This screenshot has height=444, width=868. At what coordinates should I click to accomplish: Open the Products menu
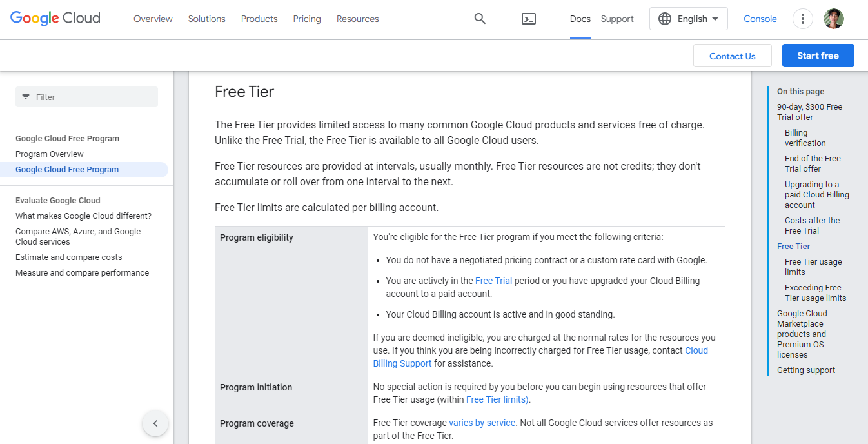tap(259, 19)
